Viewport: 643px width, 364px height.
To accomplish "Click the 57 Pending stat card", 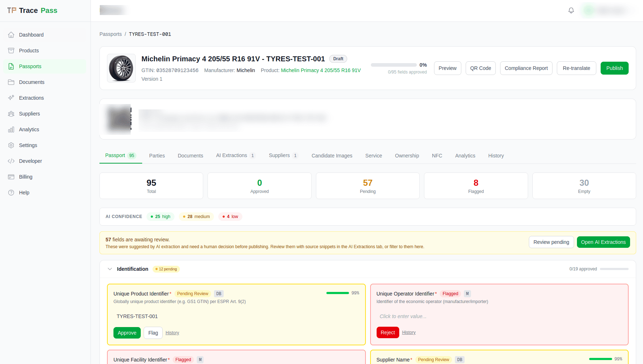I will [368, 186].
